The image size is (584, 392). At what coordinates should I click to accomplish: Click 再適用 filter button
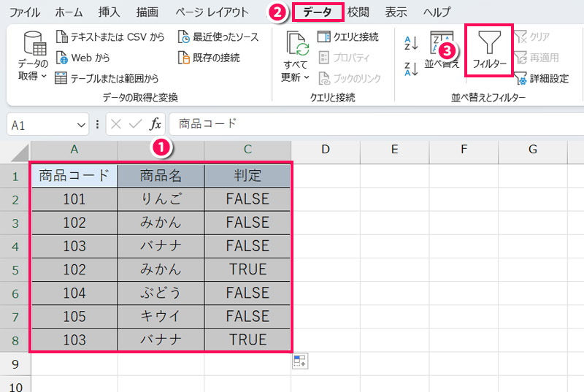click(537, 58)
